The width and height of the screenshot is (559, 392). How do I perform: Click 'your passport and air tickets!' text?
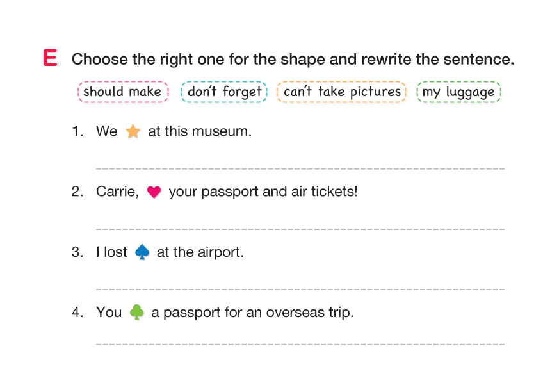pos(263,192)
